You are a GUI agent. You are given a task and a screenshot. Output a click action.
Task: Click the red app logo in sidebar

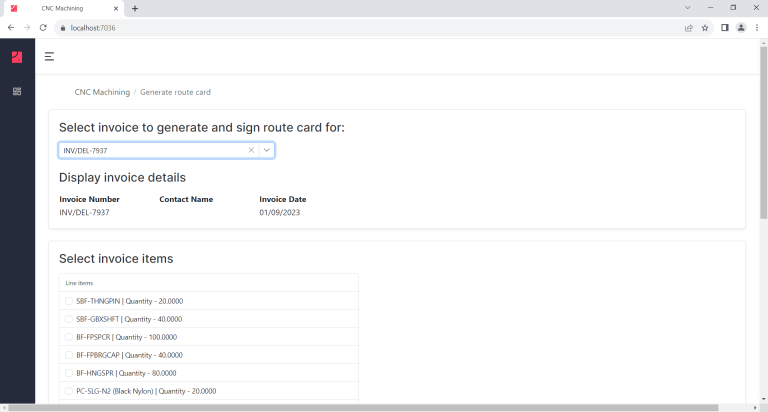(x=17, y=57)
